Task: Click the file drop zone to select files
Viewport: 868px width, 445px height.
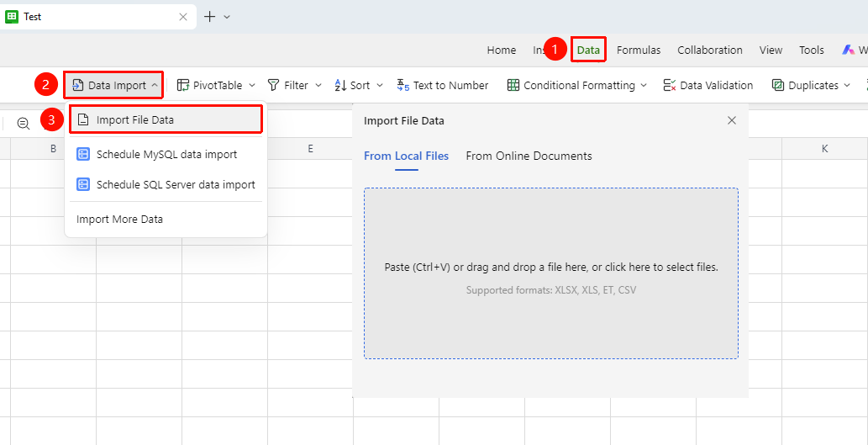Action: click(551, 273)
